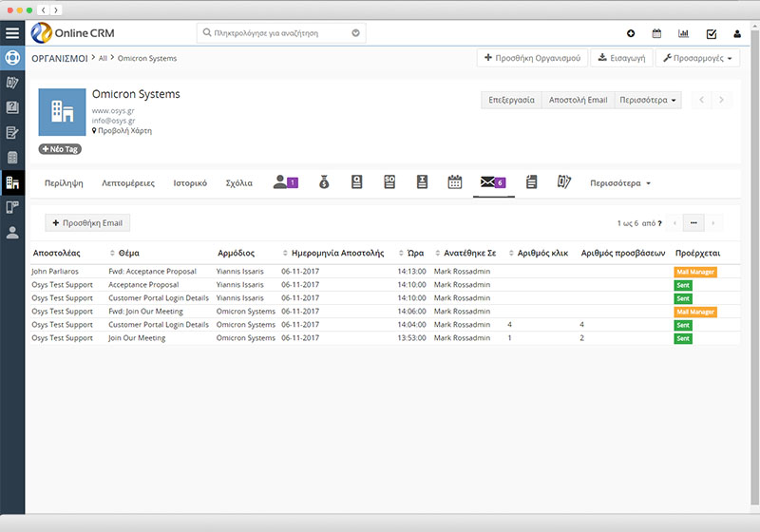Open the tickets related tab icon
Image resolution: width=760 pixels, height=532 pixels.
[x=563, y=182]
